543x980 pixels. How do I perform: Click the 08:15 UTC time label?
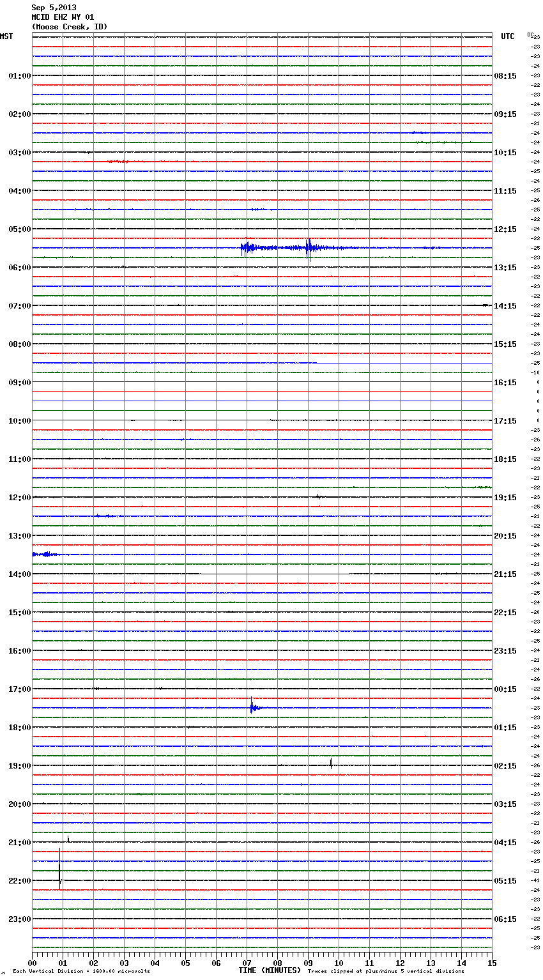point(505,76)
